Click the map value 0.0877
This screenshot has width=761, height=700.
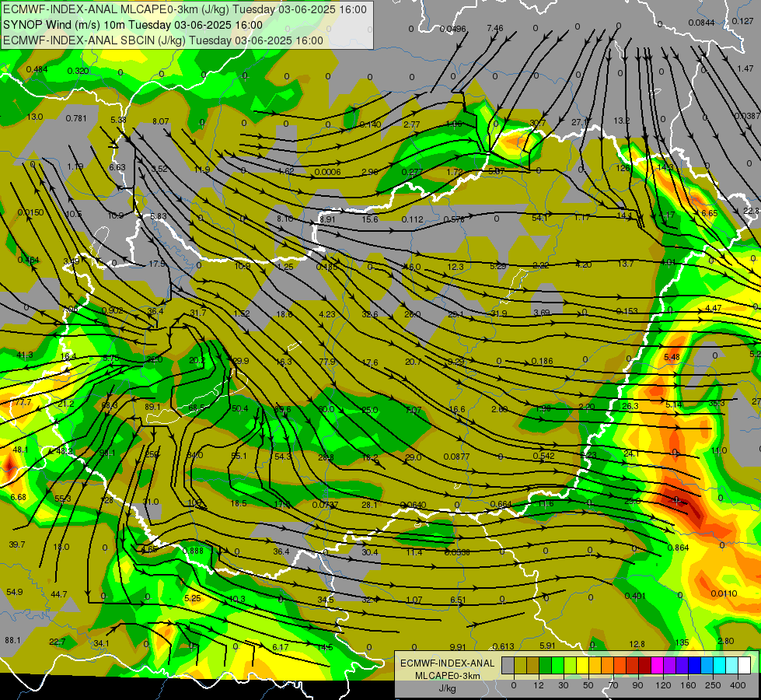coord(456,457)
